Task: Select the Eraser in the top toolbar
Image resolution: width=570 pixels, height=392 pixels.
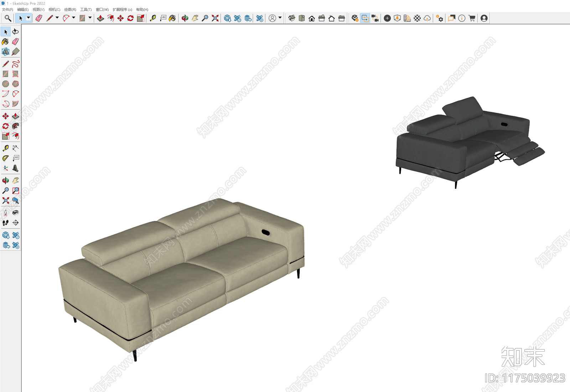Action: point(39,18)
